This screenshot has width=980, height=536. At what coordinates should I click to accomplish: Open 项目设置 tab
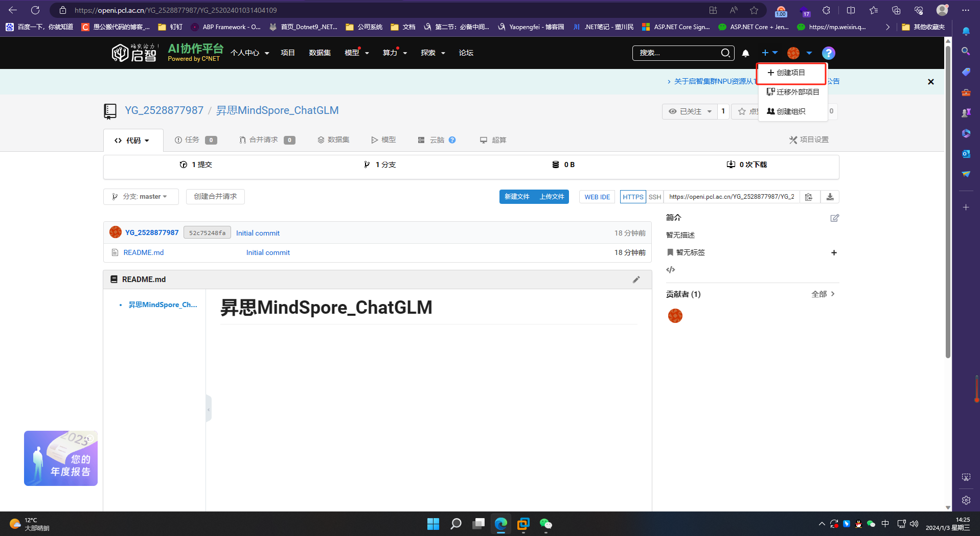tap(809, 140)
